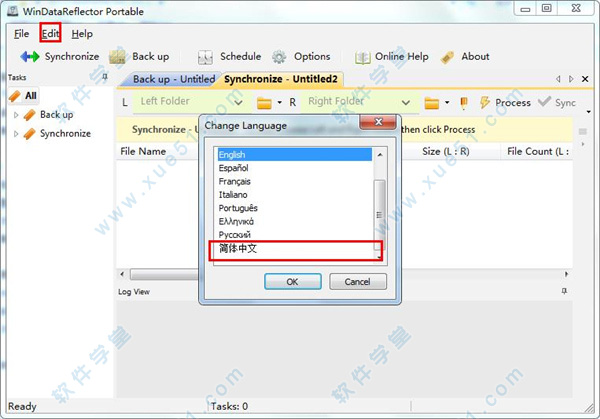
Task: Click the Synchronize tree item icon
Action: tap(29, 134)
